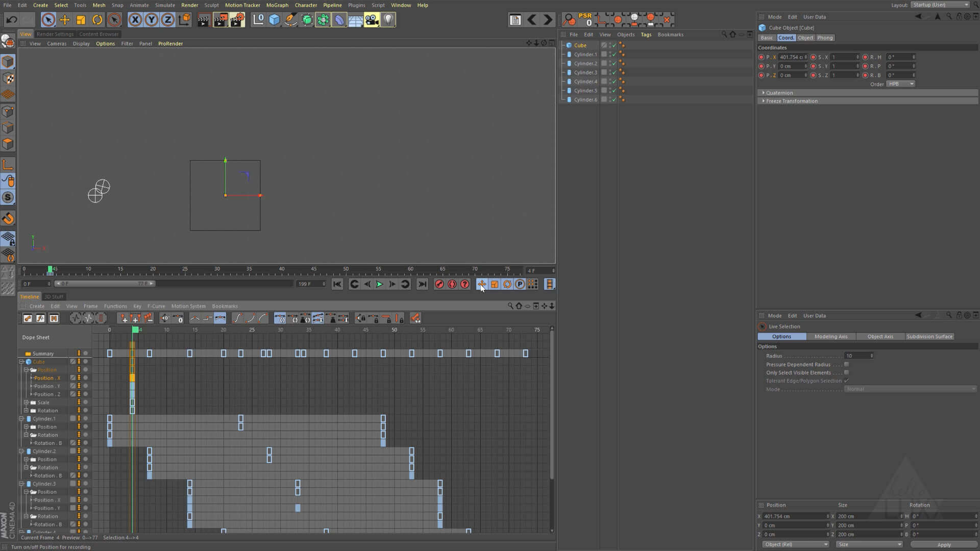
Task: Open the rotation Order HPB dropdown
Action: 900,84
